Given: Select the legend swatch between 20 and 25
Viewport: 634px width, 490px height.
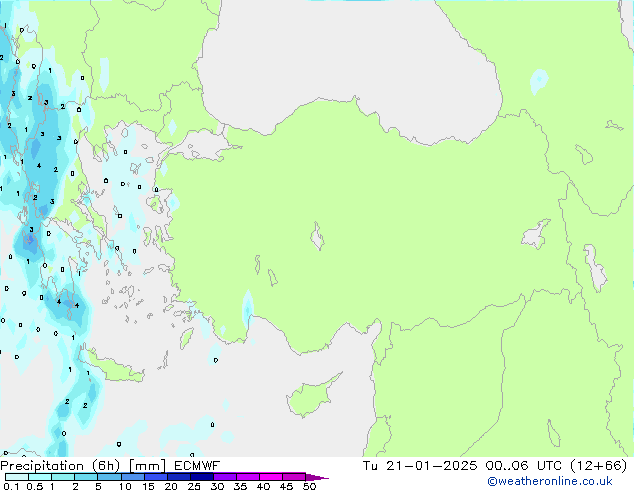Looking at the screenshot, I should [182, 477].
